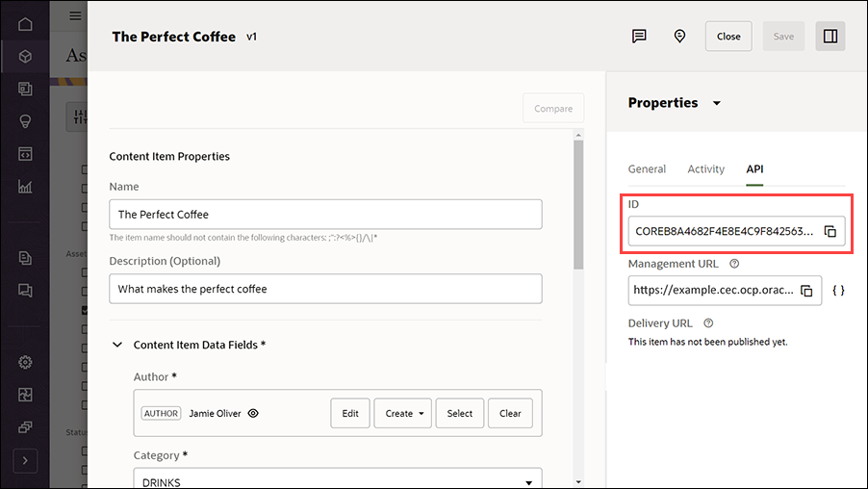Open the lightbulb Recommendations icon
The width and height of the screenshot is (868, 489).
(x=25, y=121)
